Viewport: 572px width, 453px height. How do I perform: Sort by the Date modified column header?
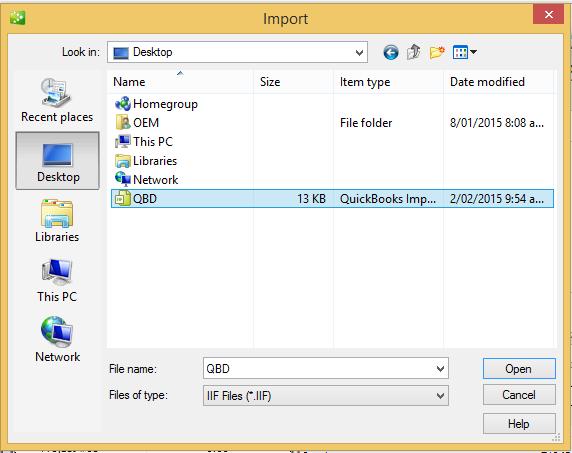tap(498, 82)
